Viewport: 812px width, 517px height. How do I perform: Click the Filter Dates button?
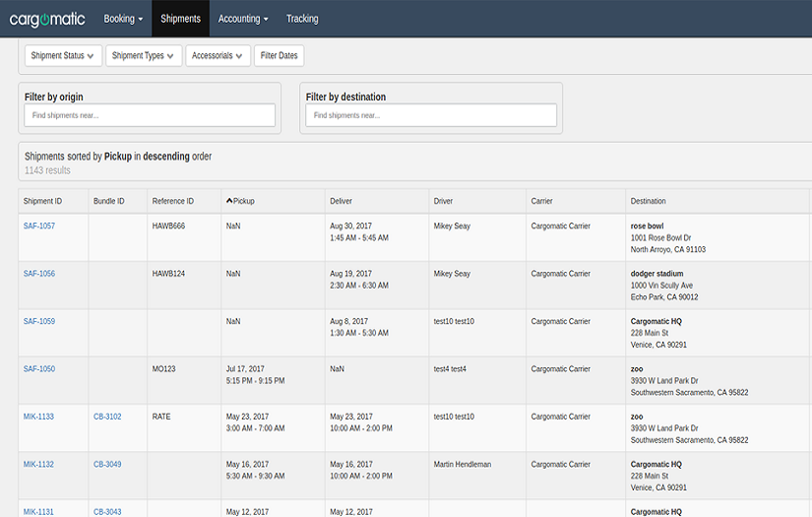pyautogui.click(x=279, y=55)
